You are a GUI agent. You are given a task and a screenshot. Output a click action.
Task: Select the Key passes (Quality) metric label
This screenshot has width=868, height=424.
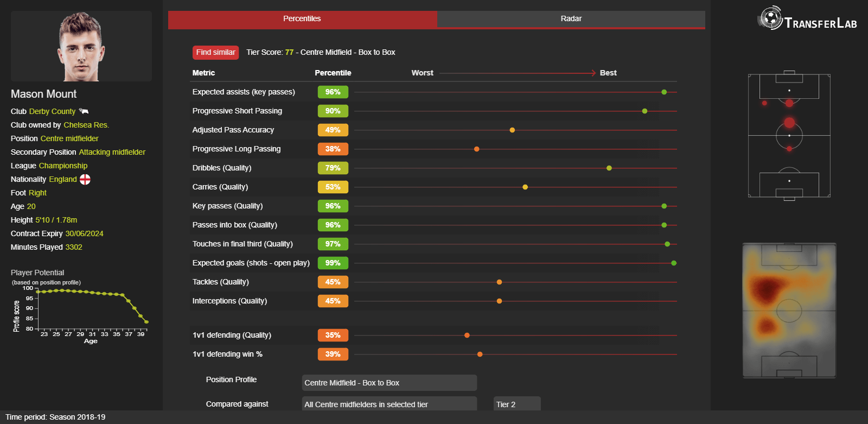click(227, 206)
